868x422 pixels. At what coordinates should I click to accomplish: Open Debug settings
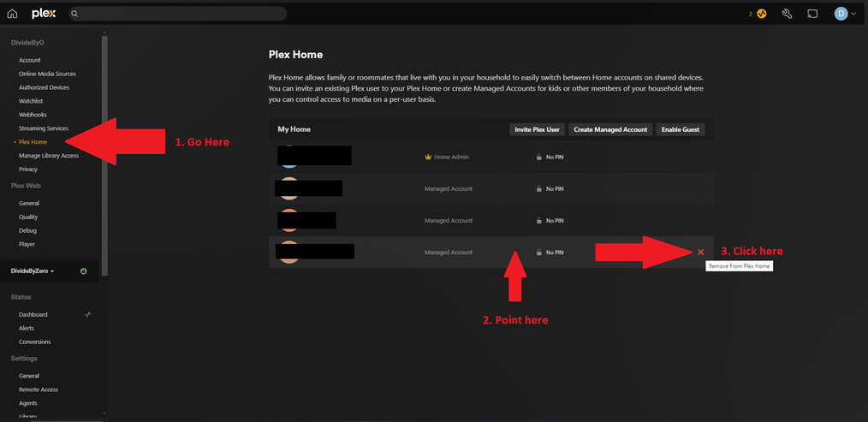coord(27,230)
